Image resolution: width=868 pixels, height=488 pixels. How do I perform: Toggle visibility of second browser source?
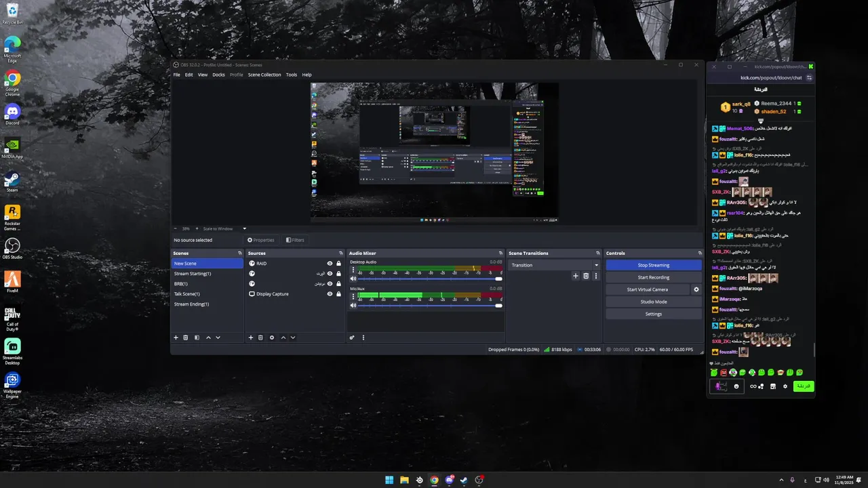330,274
